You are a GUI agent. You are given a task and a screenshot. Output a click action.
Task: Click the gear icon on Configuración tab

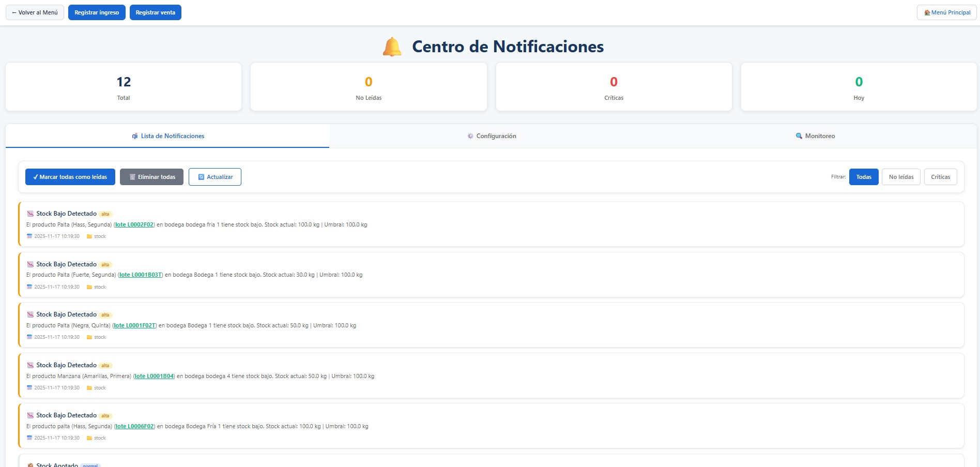470,136
